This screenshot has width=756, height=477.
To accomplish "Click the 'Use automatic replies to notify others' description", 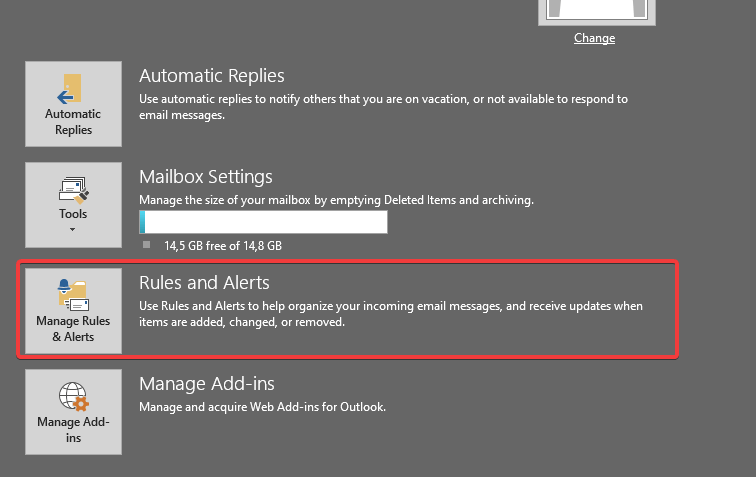I will tap(383, 107).
